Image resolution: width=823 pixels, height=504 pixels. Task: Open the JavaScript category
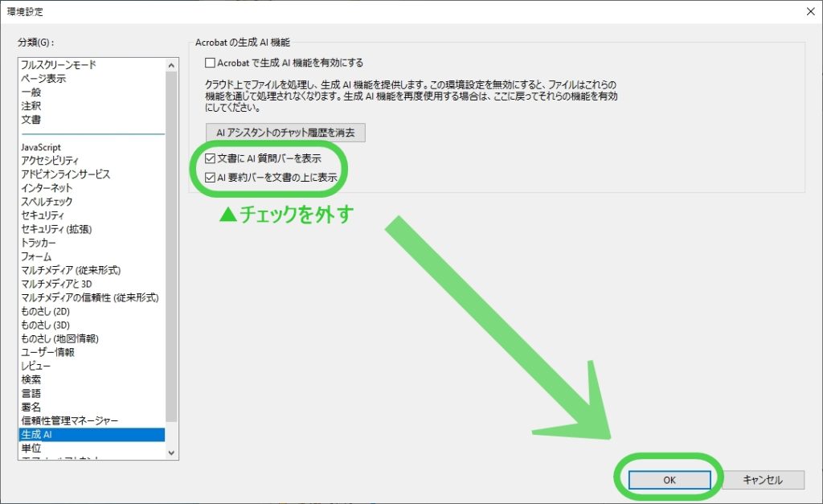41,147
